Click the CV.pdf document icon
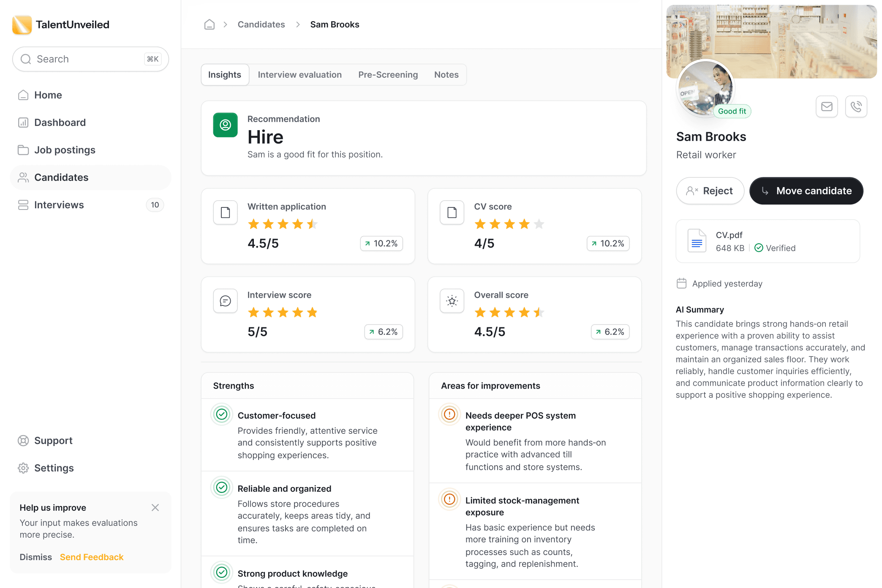Image resolution: width=882 pixels, height=588 pixels. click(697, 241)
